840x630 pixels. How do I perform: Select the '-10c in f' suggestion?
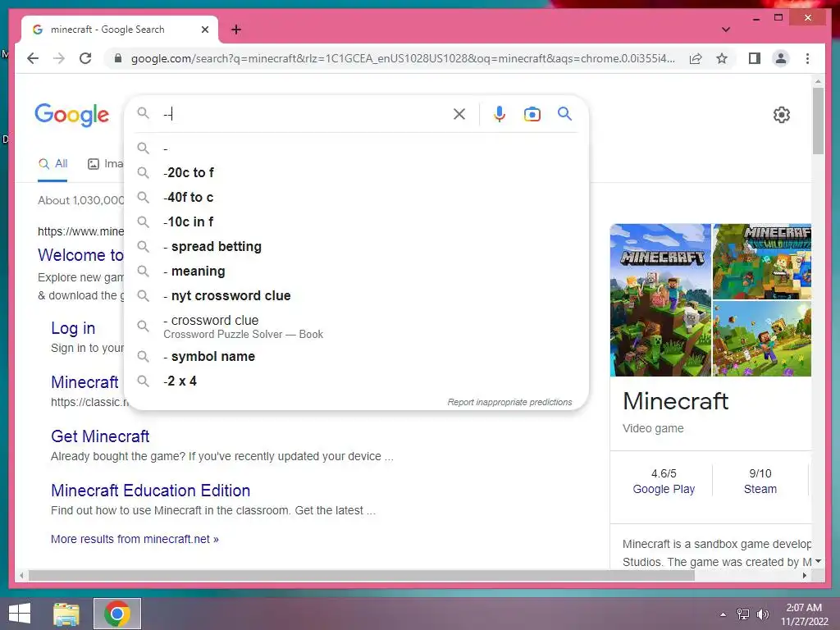[x=356, y=221]
